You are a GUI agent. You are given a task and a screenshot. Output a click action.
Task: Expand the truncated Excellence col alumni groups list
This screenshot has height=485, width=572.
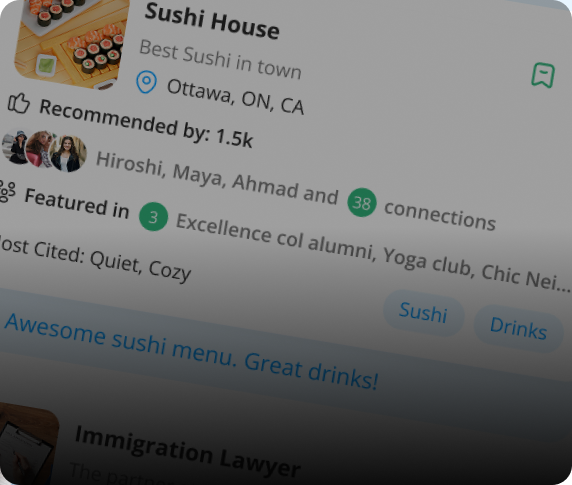point(372,253)
